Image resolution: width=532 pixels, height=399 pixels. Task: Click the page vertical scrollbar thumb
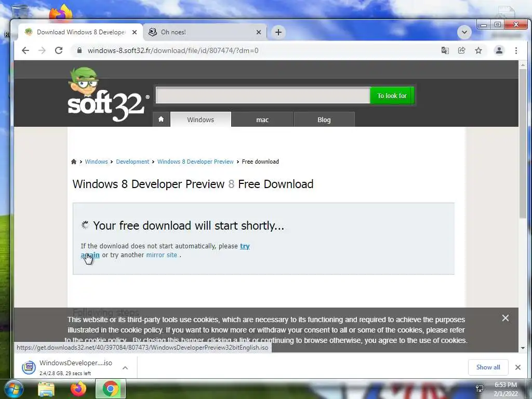coord(523,142)
